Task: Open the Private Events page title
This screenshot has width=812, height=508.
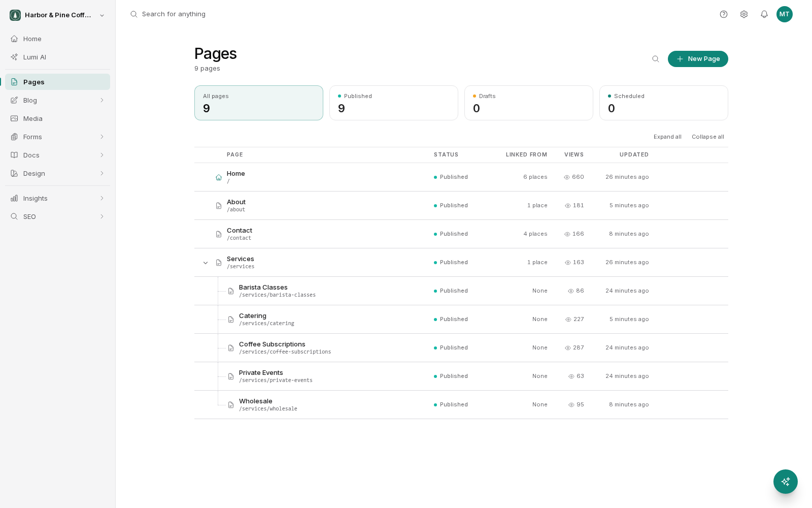Action: pos(261,372)
